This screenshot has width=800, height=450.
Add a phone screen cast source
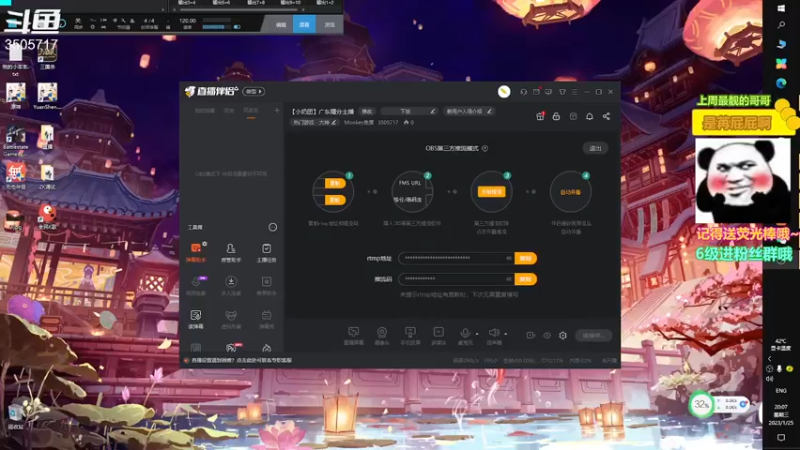[x=410, y=336]
